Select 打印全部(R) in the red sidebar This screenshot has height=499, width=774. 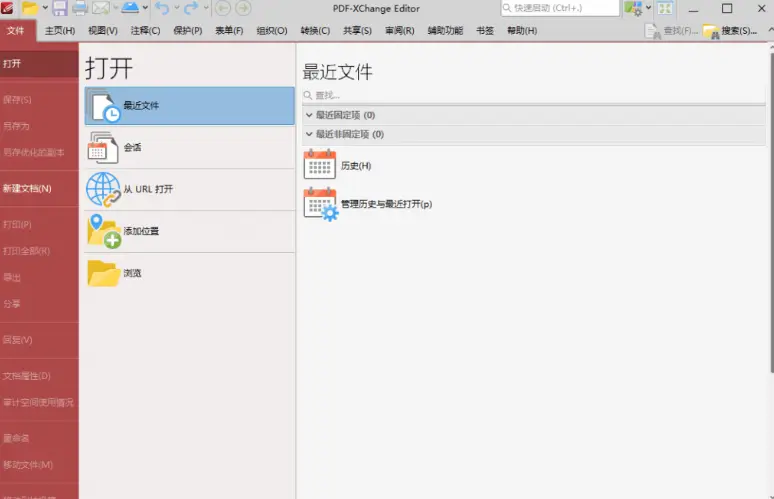pos(39,251)
